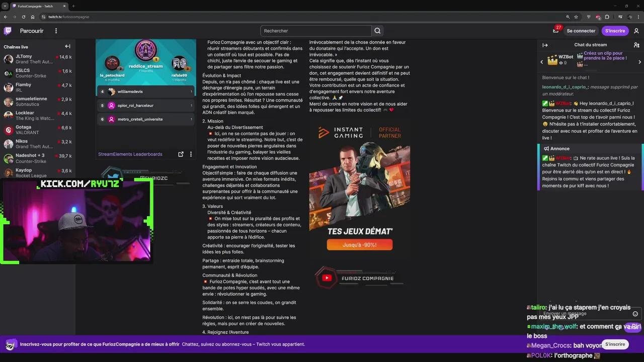Open notifications inbox with 27 badge
This screenshot has width=644, height=362.
click(x=556, y=30)
